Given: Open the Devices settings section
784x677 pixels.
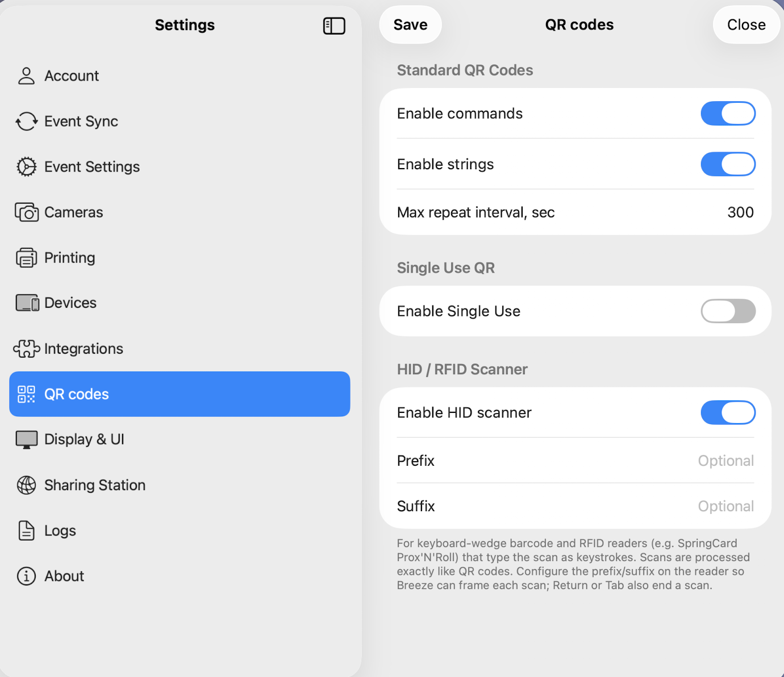Looking at the screenshot, I should tap(180, 303).
